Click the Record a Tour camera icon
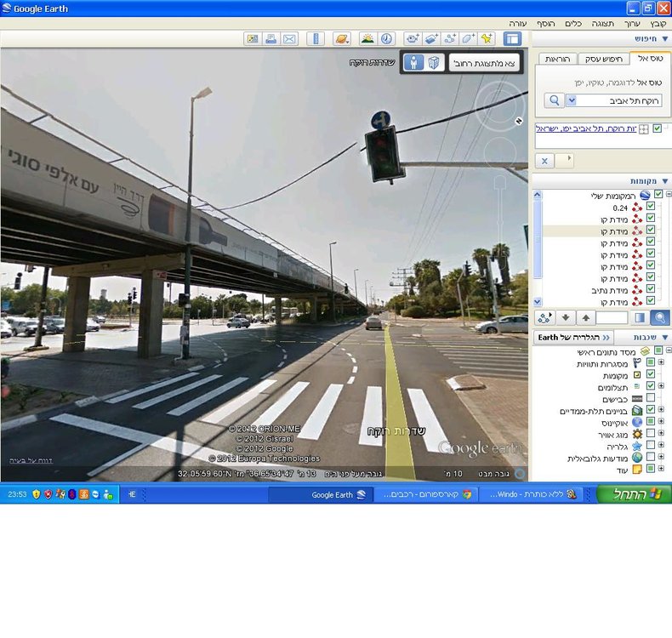 coord(413,39)
